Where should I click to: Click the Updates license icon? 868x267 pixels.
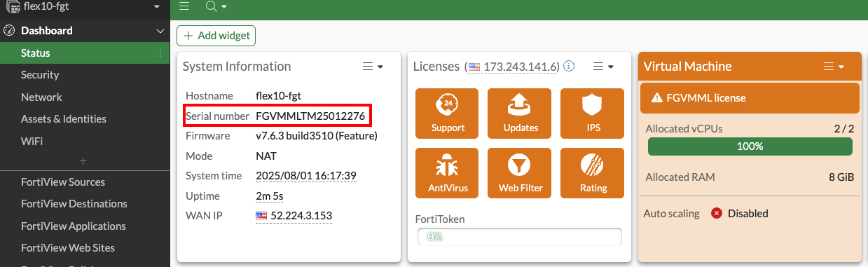(x=520, y=113)
